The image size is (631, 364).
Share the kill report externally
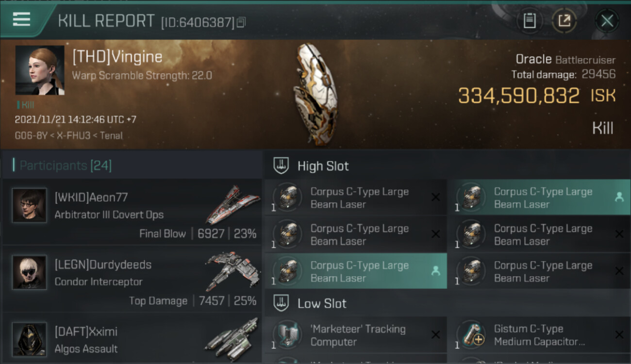pyautogui.click(x=564, y=20)
